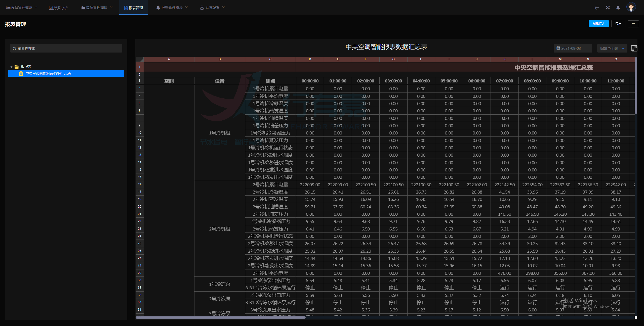Click the search magnifier icon
The image size is (644, 326).
click(x=14, y=49)
